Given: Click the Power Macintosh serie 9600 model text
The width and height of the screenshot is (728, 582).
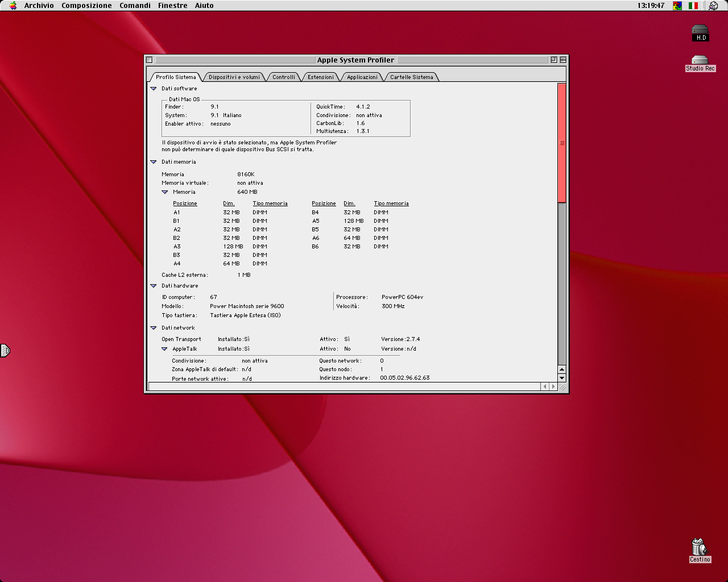Looking at the screenshot, I should click(x=247, y=306).
